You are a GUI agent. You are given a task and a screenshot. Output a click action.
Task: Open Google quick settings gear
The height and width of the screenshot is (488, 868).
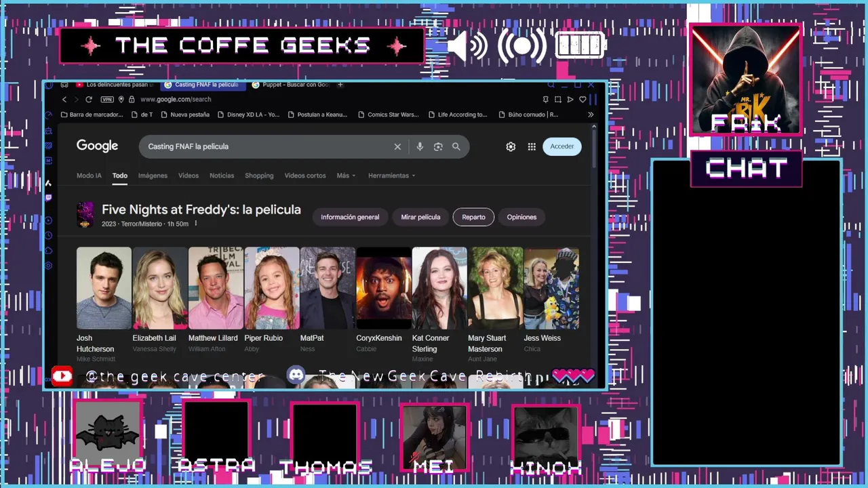coord(511,146)
